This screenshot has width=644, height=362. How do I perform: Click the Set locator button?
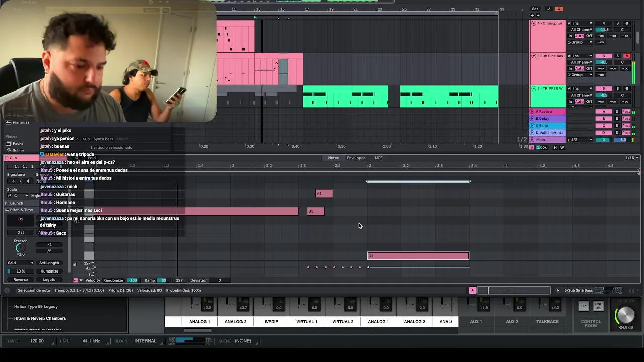535,9
